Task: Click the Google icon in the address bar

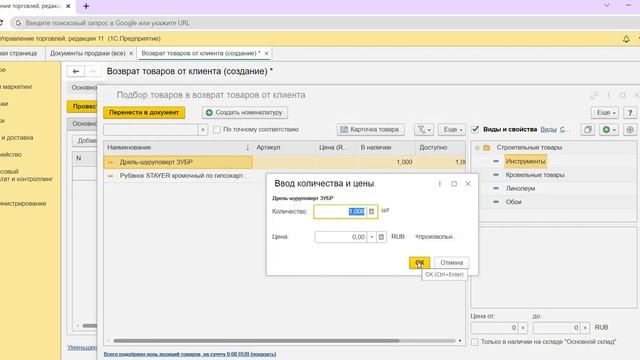Action: pyautogui.click(x=18, y=23)
